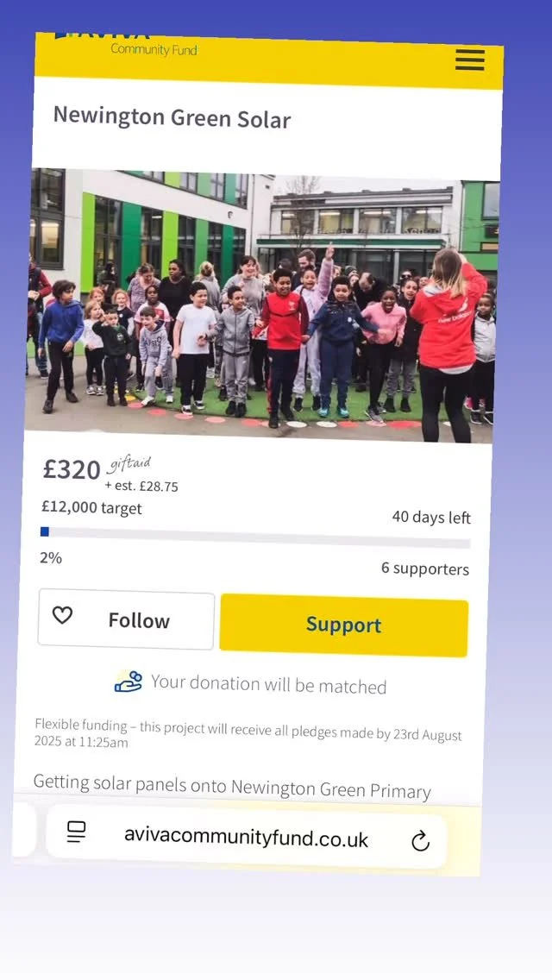Screen dimensions: 552x980
Task: Click the Support button
Action: point(343,625)
